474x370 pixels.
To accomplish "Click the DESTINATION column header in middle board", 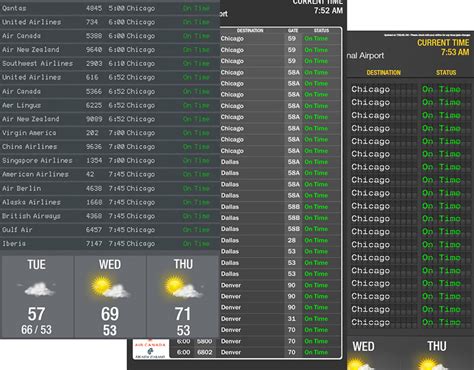I will [x=250, y=30].
